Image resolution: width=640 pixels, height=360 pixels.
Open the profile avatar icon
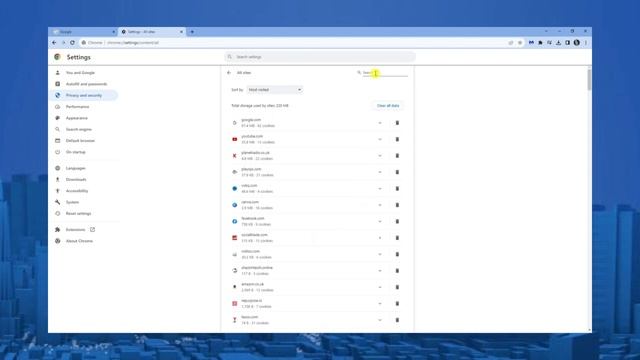(x=577, y=42)
